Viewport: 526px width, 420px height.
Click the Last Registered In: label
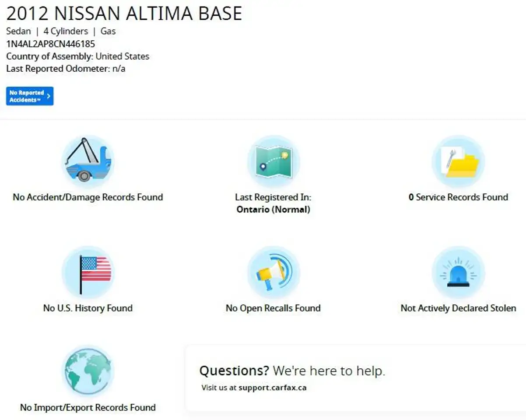274,197
